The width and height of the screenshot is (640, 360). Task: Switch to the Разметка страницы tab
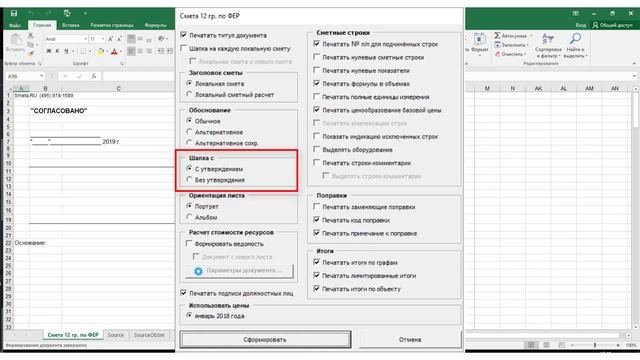click(x=112, y=25)
